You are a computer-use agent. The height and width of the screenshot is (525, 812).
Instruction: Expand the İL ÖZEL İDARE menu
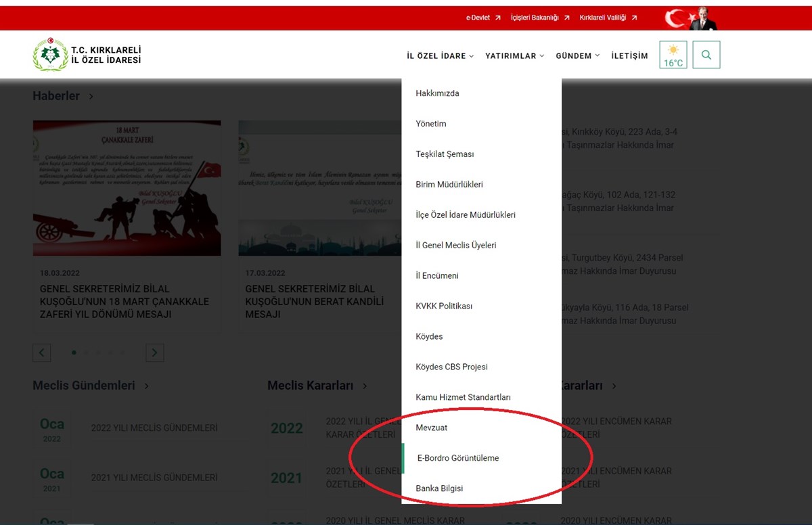pyautogui.click(x=440, y=56)
